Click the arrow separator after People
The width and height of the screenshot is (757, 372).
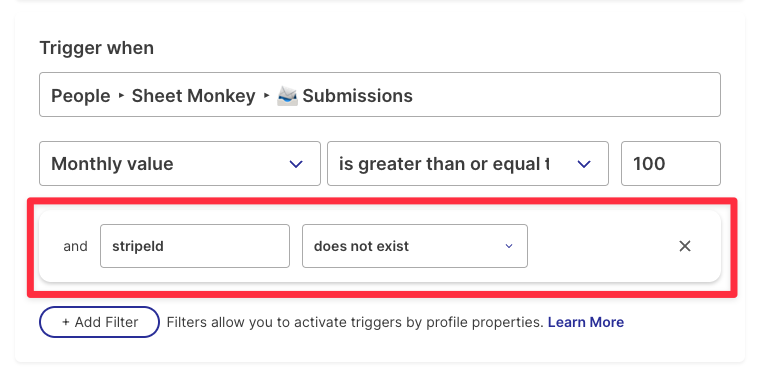click(121, 96)
